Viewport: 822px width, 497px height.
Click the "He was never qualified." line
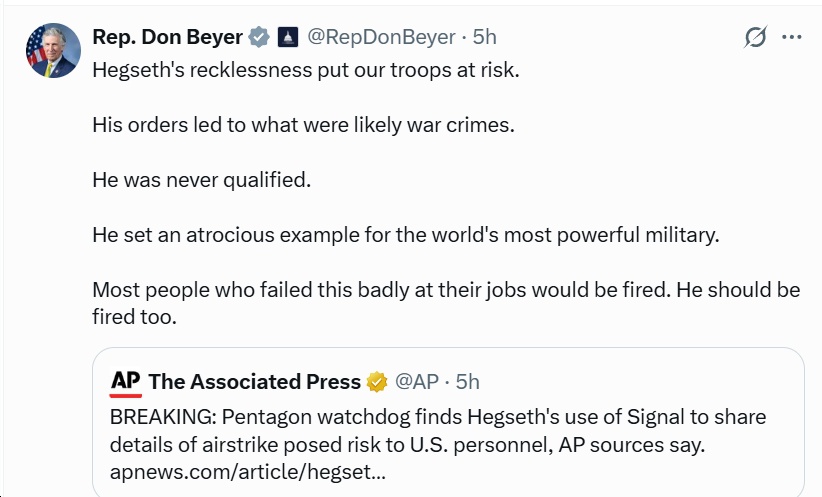[202, 180]
